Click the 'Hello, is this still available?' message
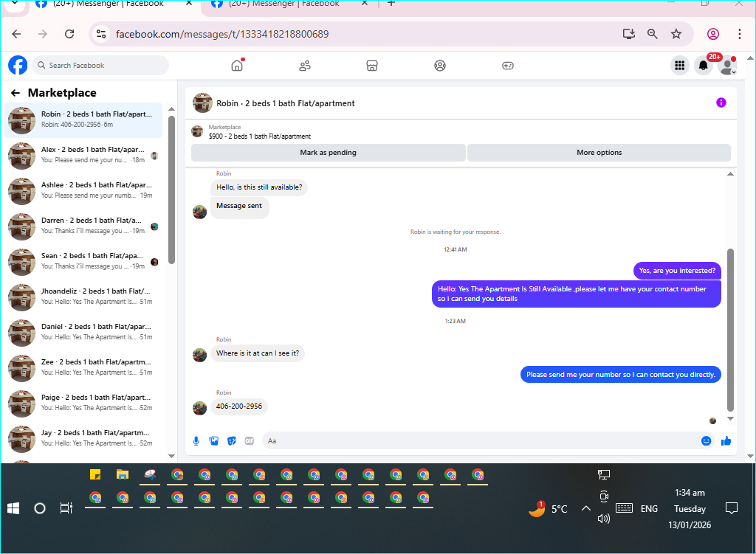Image resolution: width=756 pixels, height=554 pixels. pos(259,187)
